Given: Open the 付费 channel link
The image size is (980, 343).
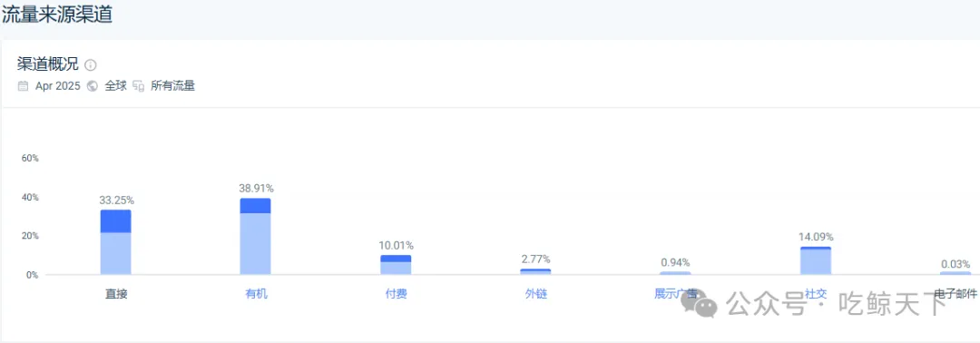Looking at the screenshot, I should click(x=397, y=293).
